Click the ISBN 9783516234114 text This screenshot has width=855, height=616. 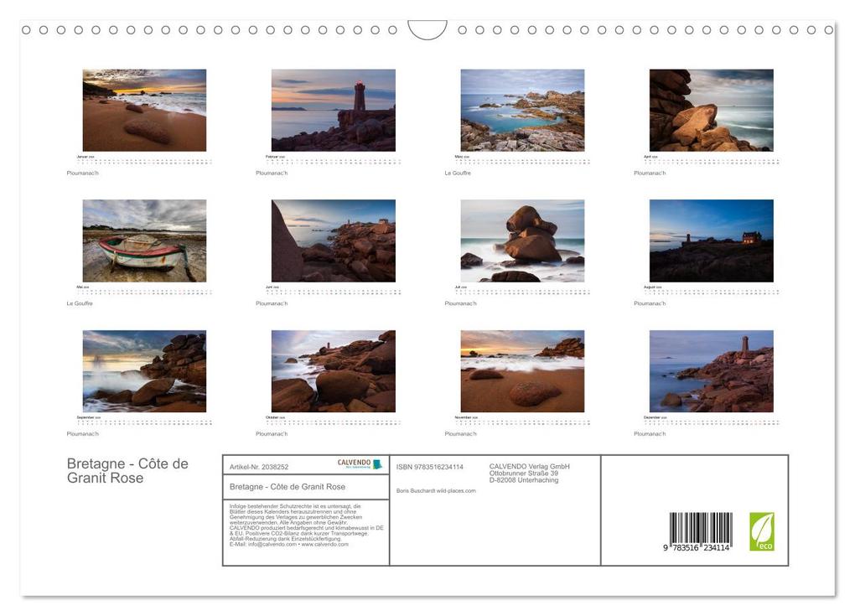pyautogui.click(x=430, y=467)
